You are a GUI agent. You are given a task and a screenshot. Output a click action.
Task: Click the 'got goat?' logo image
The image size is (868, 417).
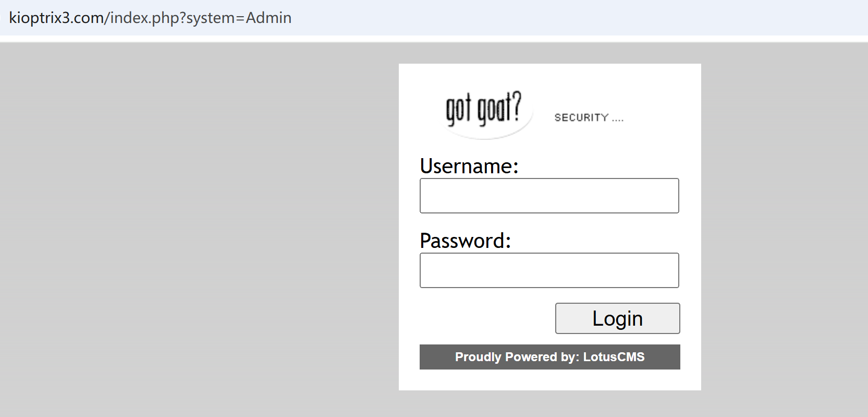(484, 111)
